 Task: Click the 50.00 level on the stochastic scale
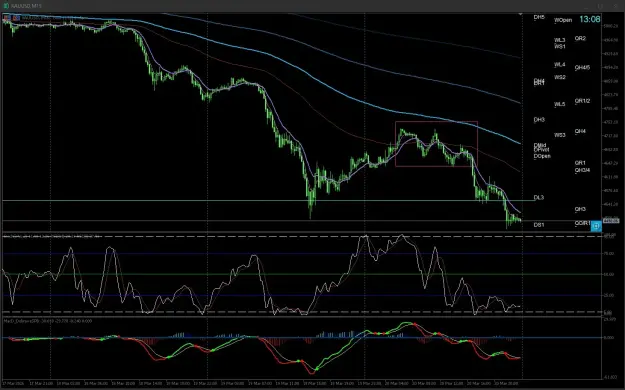pyautogui.click(x=609, y=274)
